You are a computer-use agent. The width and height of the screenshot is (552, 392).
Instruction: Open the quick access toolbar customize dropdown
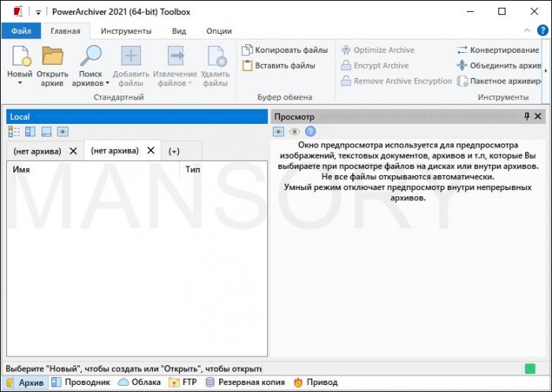[37, 12]
